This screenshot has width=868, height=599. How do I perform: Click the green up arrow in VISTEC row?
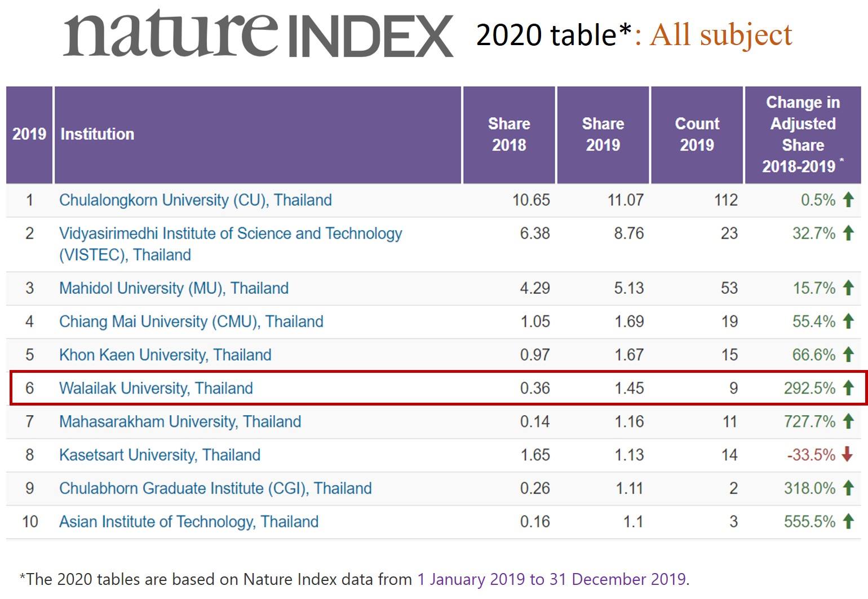coord(848,233)
